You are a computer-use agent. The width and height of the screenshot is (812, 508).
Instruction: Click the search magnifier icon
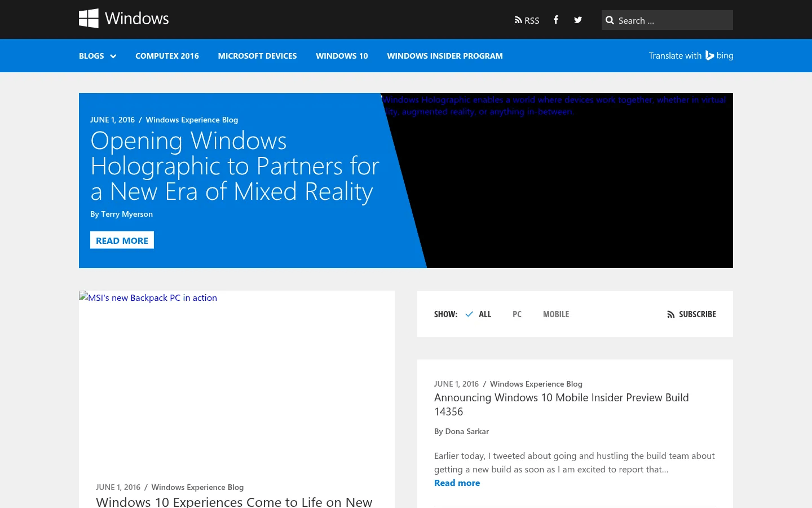click(x=610, y=20)
